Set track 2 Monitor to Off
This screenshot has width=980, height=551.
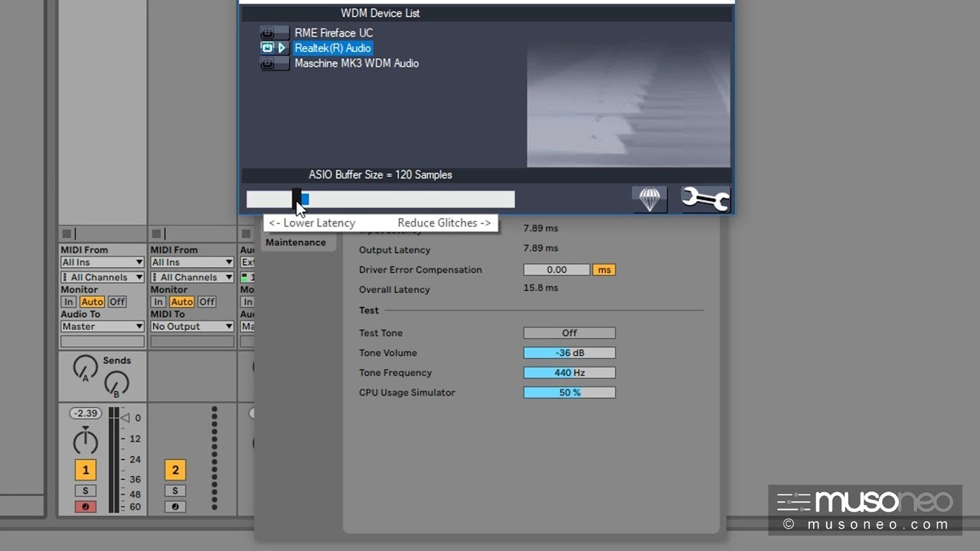pyautogui.click(x=207, y=302)
